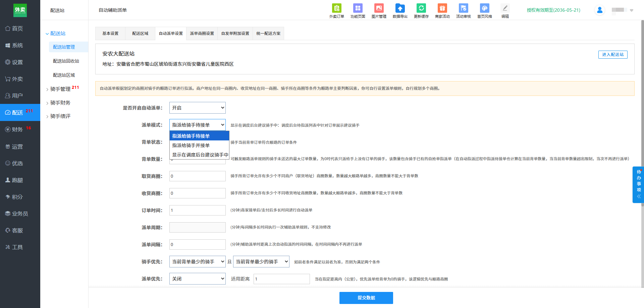This screenshot has width=644, height=308.
Task: Click the 提交数据 submit button
Action: (x=366, y=298)
